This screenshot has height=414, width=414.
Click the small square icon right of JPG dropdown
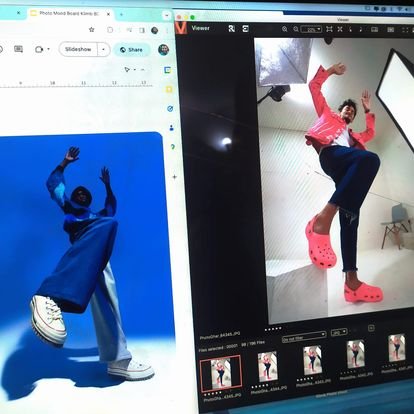(x=371, y=328)
